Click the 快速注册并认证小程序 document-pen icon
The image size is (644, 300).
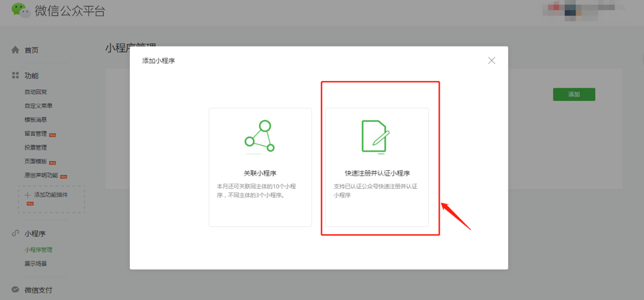click(375, 136)
